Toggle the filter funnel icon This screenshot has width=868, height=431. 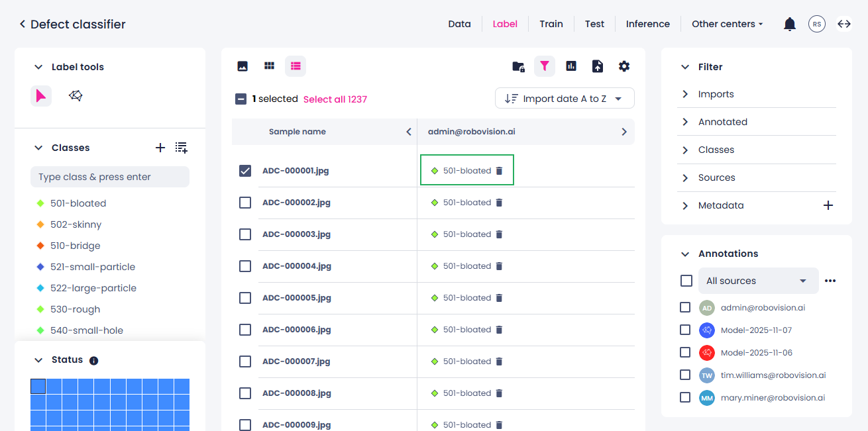(545, 66)
